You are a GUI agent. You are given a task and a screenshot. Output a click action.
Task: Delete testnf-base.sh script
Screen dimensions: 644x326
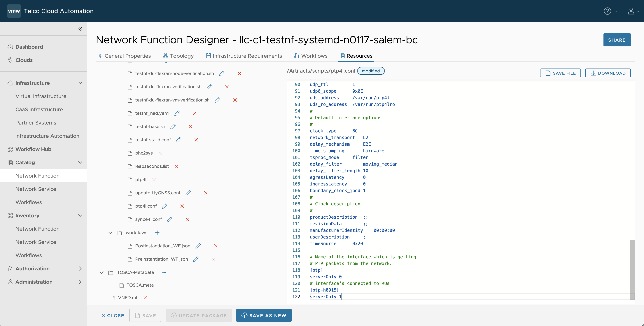190,127
